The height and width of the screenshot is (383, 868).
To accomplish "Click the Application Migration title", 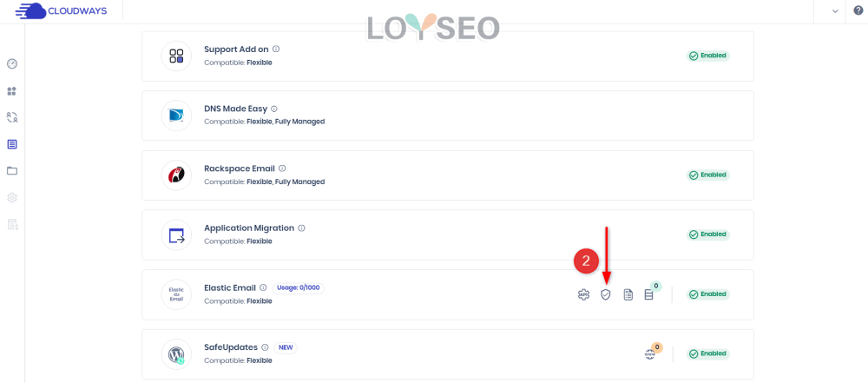I will tap(249, 228).
